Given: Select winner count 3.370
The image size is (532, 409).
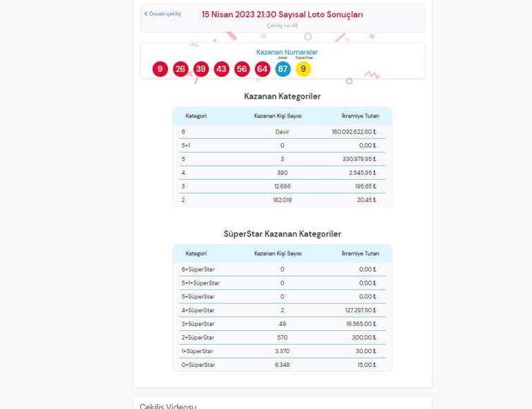Looking at the screenshot, I should click(x=283, y=352).
